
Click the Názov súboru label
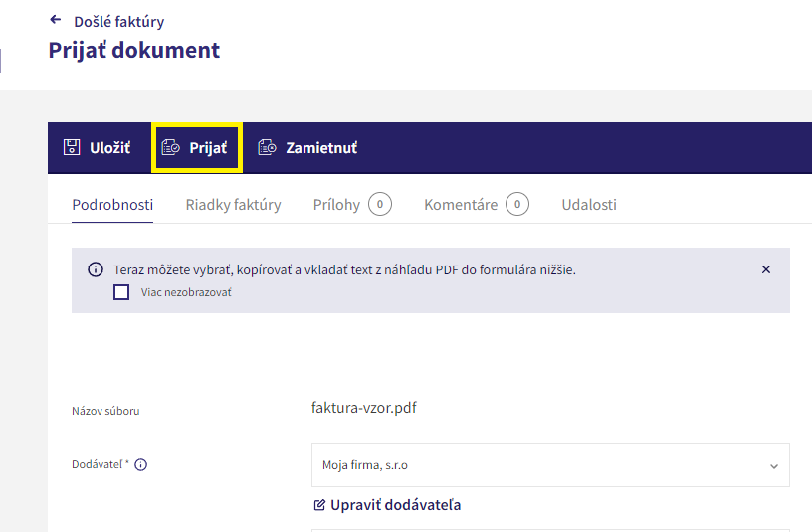[x=105, y=411]
